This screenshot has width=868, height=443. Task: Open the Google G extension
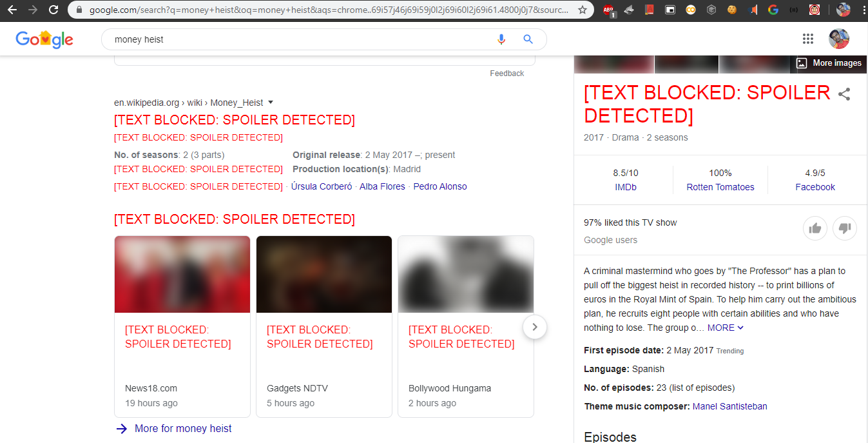[773, 10]
